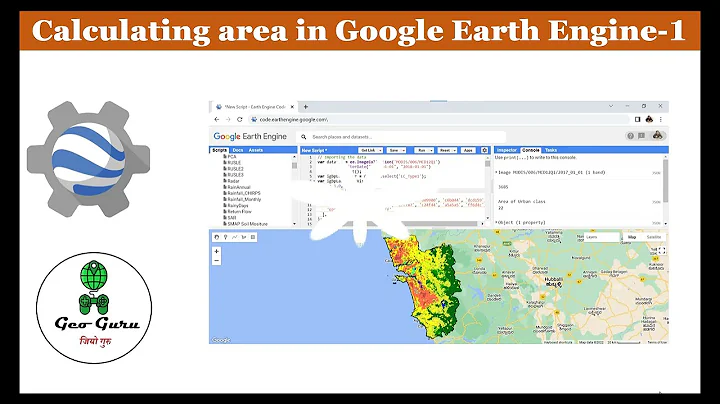The image size is (720, 404).
Task: Click the search magnifier icon
Action: pos(304,137)
